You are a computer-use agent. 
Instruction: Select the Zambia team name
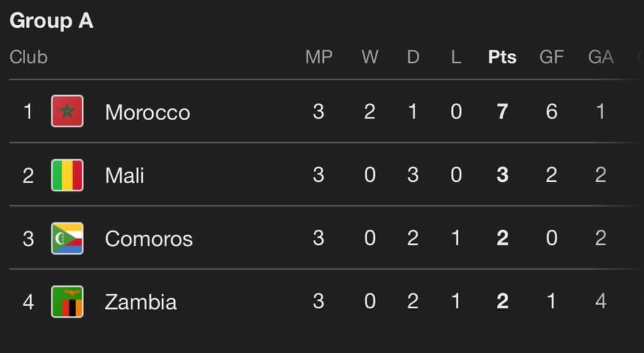pyautogui.click(x=140, y=301)
